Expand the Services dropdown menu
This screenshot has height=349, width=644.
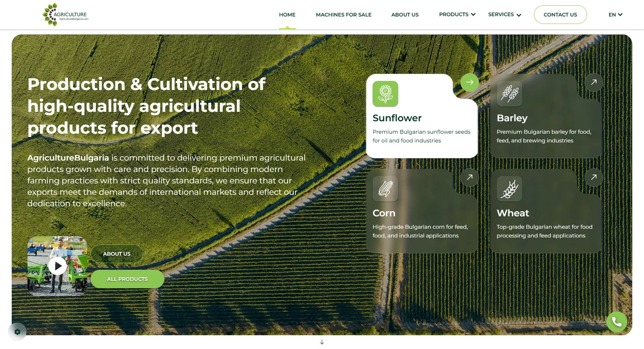click(x=505, y=14)
